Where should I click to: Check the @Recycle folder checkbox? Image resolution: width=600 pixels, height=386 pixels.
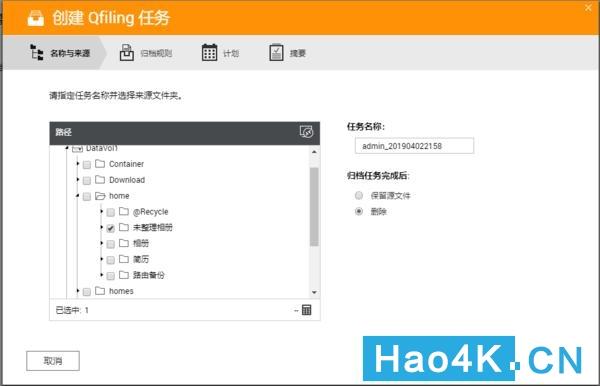111,212
